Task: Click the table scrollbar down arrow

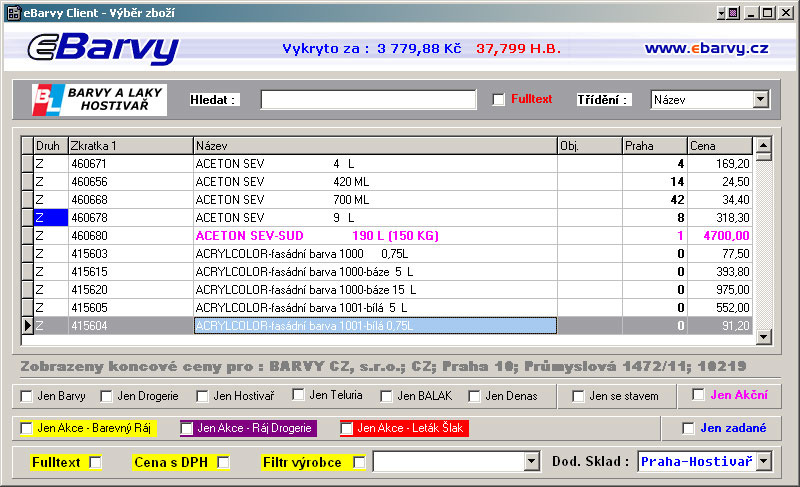Action: [x=763, y=337]
